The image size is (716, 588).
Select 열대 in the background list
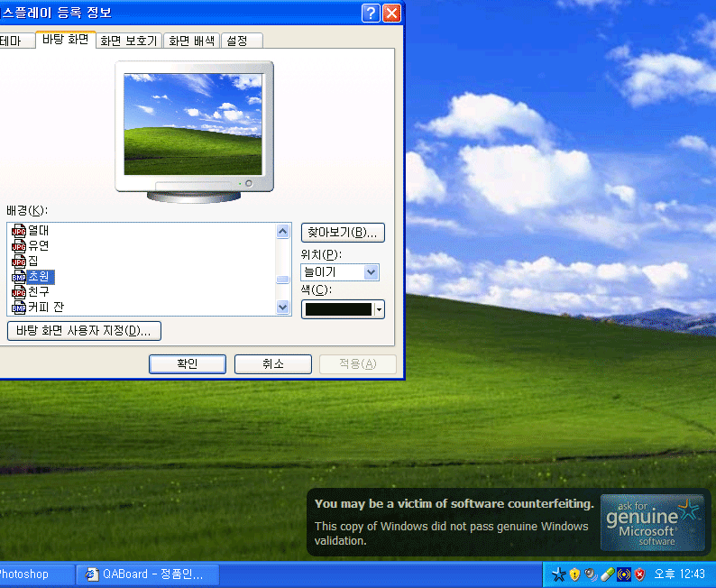tap(39, 231)
